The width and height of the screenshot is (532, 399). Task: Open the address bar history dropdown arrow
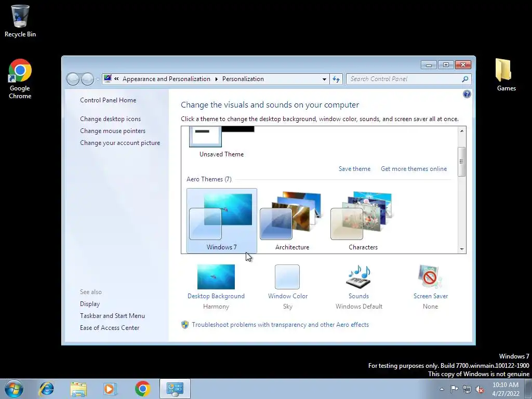click(324, 79)
